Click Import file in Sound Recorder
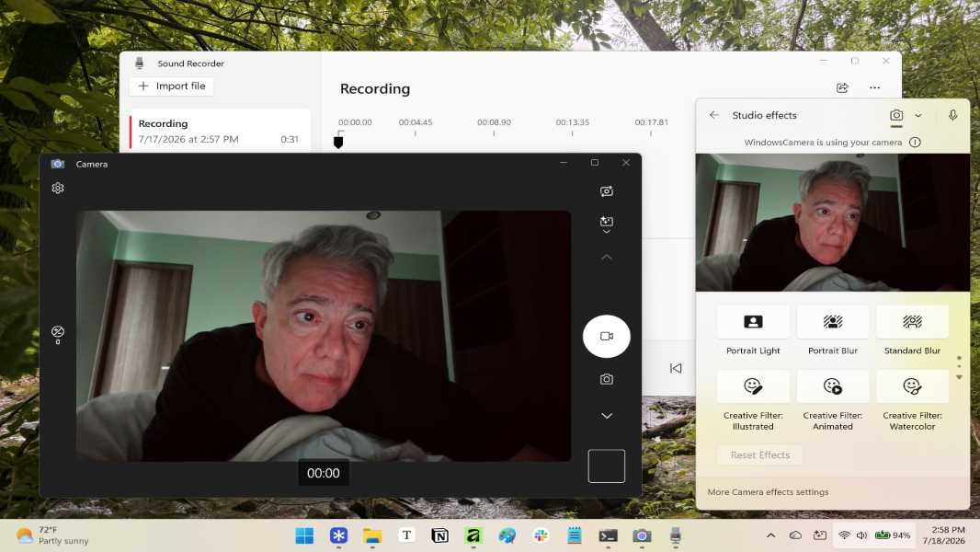980x552 pixels. pos(172,86)
